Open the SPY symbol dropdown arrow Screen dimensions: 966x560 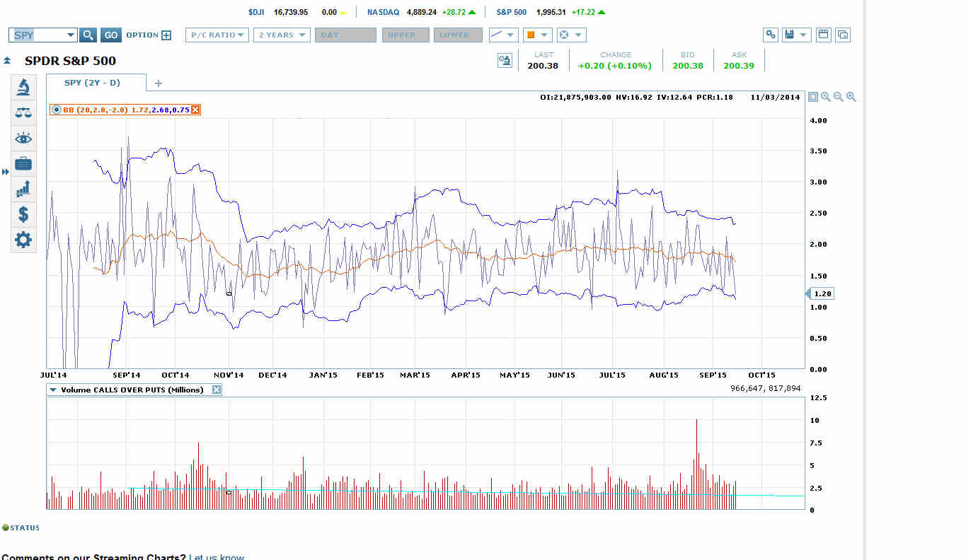[71, 35]
